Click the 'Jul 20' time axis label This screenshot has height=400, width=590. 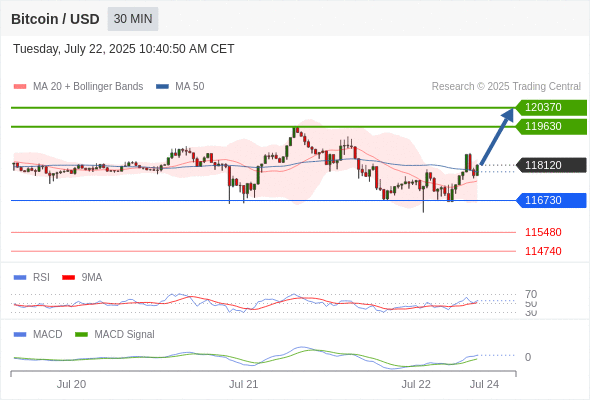(71, 384)
